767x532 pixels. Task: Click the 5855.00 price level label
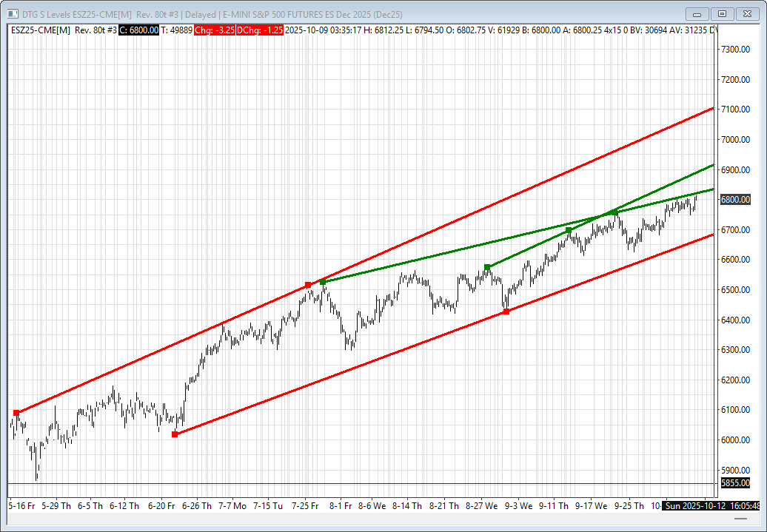pyautogui.click(x=734, y=483)
